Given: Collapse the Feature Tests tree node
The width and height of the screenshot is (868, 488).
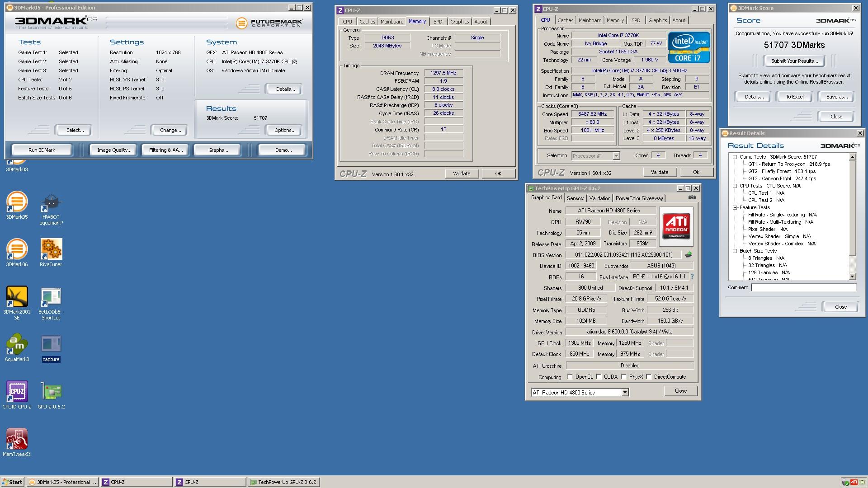Looking at the screenshot, I should [x=735, y=208].
